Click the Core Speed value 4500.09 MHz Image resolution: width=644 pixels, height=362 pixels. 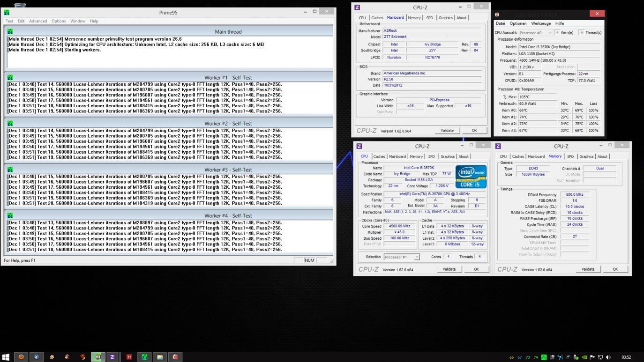400,226
